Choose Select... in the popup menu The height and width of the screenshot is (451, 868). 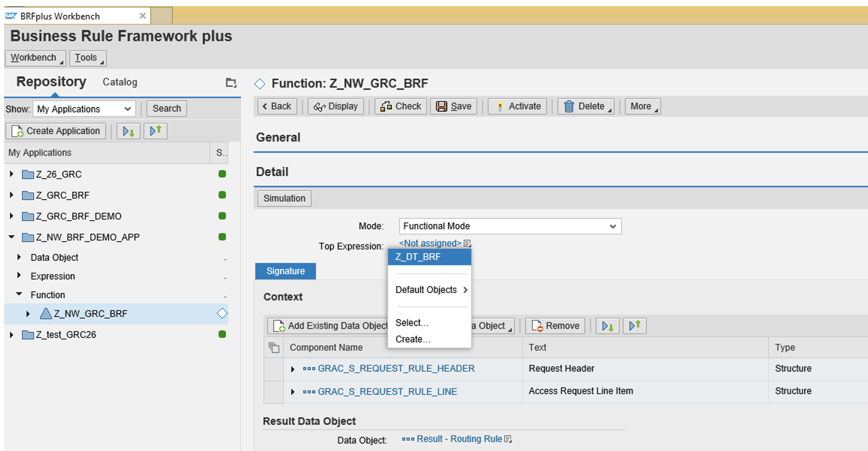[x=412, y=323]
